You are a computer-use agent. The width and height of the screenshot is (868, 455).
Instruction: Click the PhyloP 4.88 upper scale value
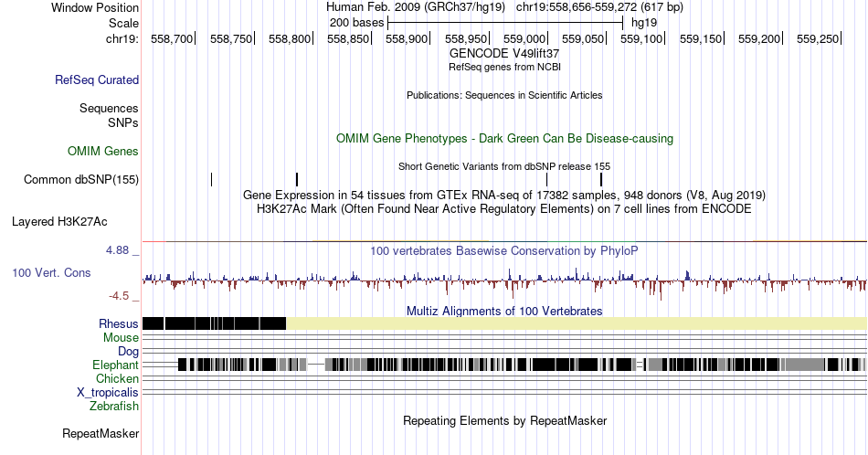pos(118,250)
